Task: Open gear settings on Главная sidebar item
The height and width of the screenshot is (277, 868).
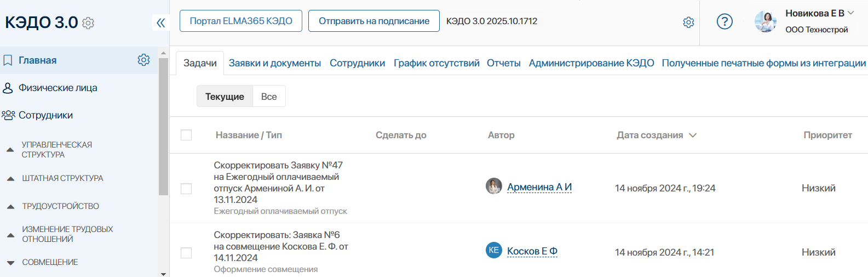Action: [x=143, y=60]
